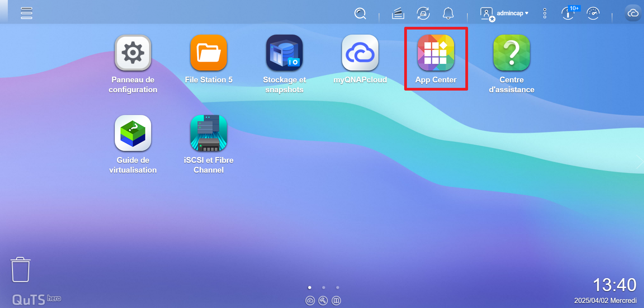Open the three-dot more options menu
The image size is (644, 308).
pos(545,13)
